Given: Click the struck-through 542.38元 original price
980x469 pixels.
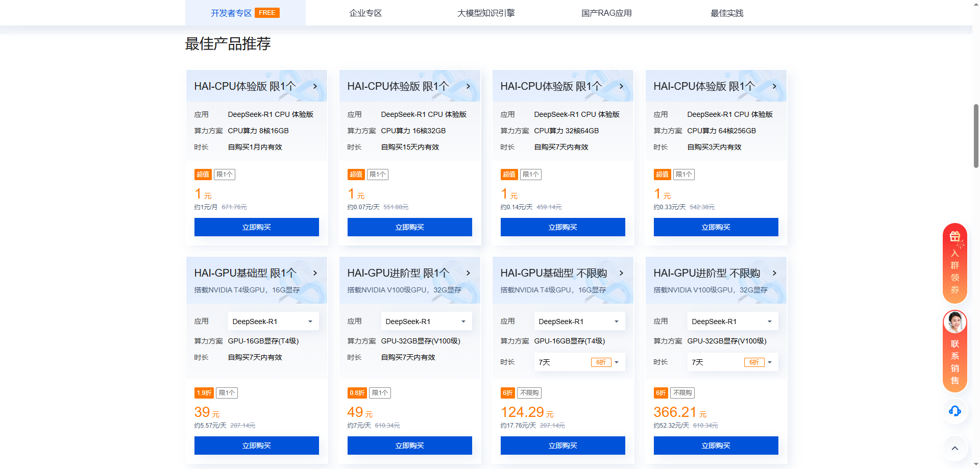Looking at the screenshot, I should (x=702, y=207).
